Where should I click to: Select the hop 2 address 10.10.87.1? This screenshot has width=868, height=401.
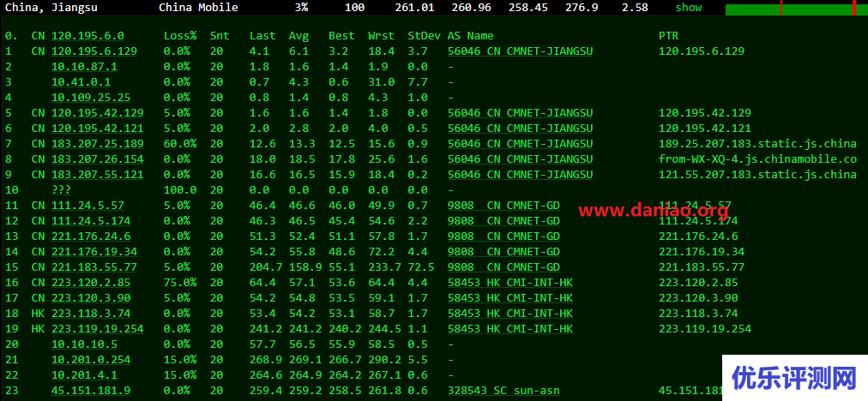click(x=84, y=67)
